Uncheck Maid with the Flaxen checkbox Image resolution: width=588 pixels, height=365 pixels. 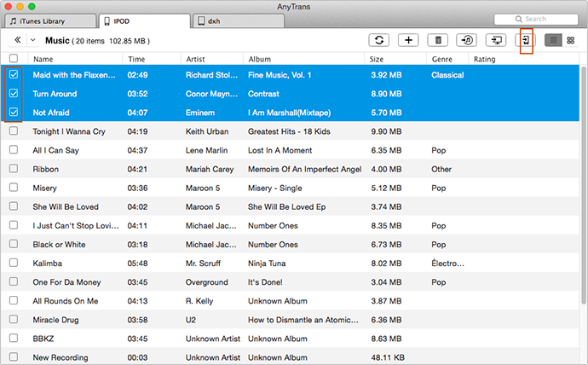click(x=14, y=74)
